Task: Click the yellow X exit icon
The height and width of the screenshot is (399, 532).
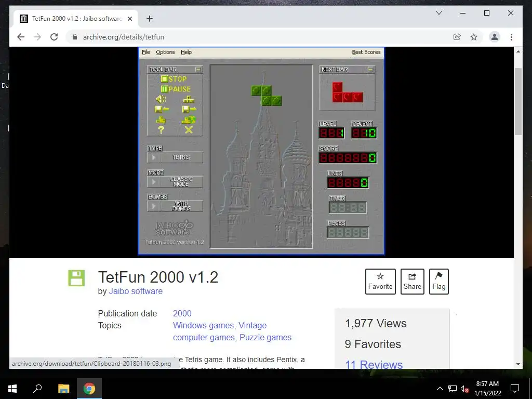Action: point(189,129)
